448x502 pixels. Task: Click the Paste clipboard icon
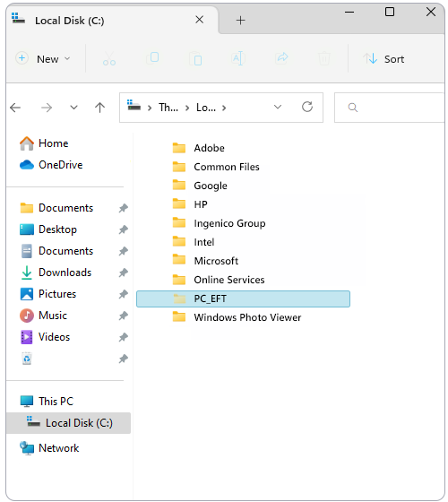point(195,59)
